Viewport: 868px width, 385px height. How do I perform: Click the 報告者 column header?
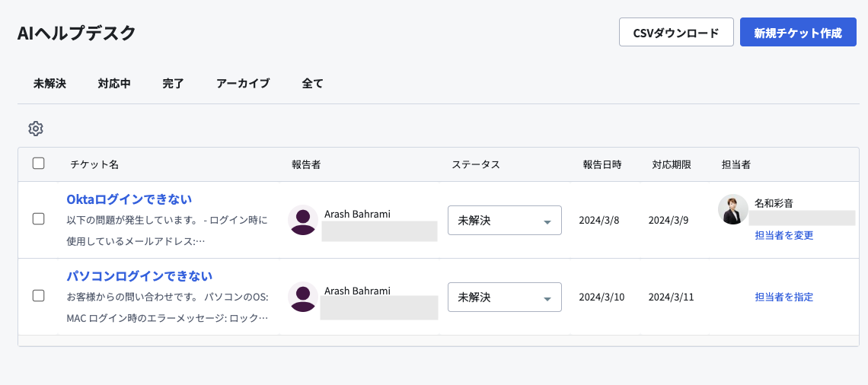(306, 165)
